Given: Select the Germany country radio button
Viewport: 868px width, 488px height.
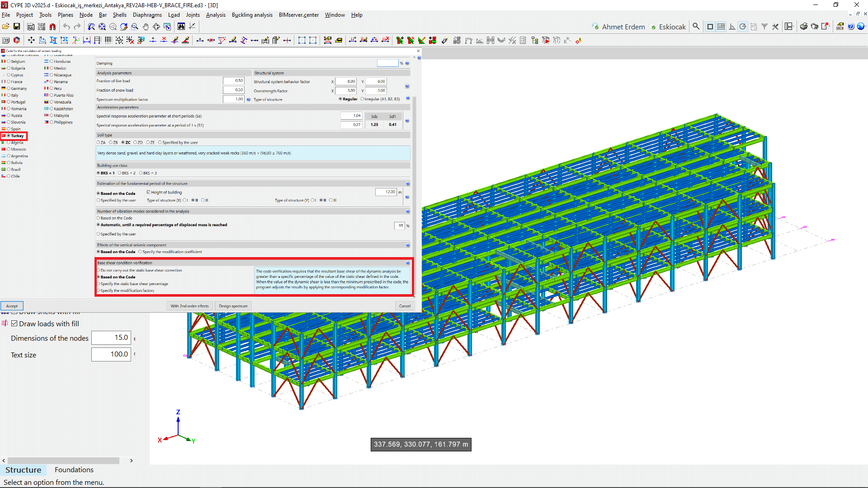Looking at the screenshot, I should [x=9, y=89].
